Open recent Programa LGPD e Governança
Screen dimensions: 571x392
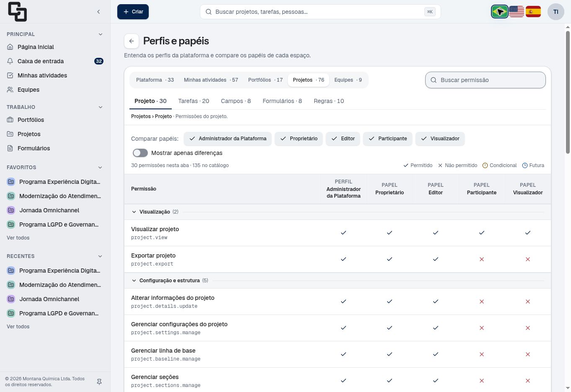[x=55, y=313]
